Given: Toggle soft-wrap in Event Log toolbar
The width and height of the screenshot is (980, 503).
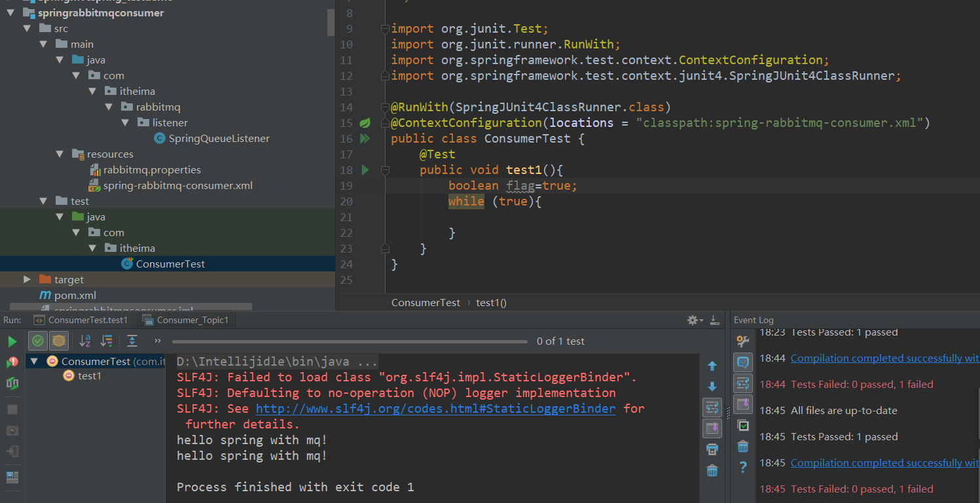Looking at the screenshot, I should (742, 383).
